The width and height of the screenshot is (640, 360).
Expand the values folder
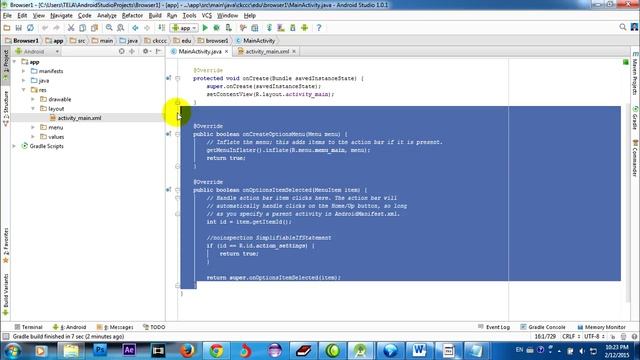click(33, 137)
